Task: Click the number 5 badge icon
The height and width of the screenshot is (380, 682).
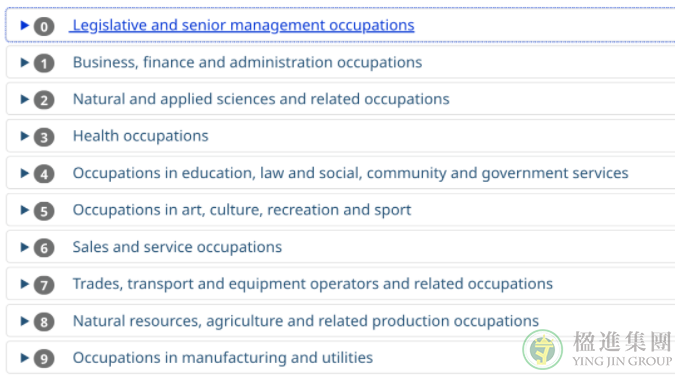Action: point(44,211)
